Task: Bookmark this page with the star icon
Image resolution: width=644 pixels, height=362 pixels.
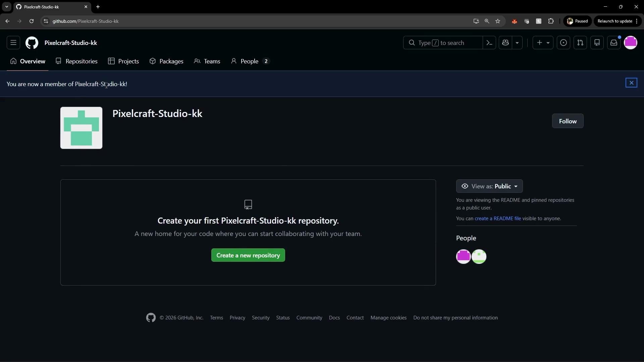Action: tap(498, 21)
